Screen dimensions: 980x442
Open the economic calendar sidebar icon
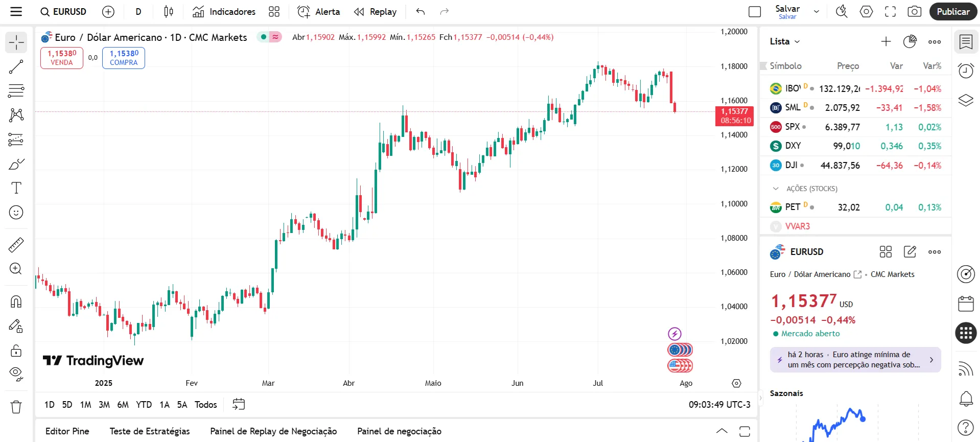pos(966,304)
